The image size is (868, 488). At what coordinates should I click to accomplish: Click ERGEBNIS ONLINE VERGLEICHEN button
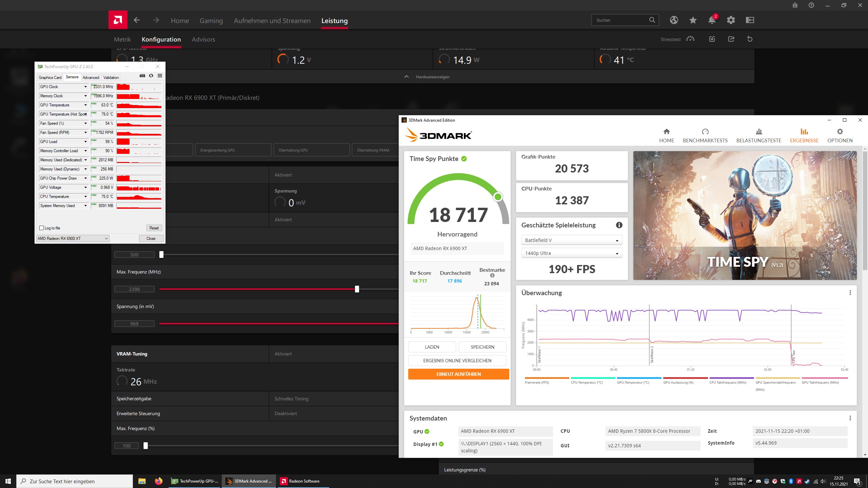click(x=457, y=361)
